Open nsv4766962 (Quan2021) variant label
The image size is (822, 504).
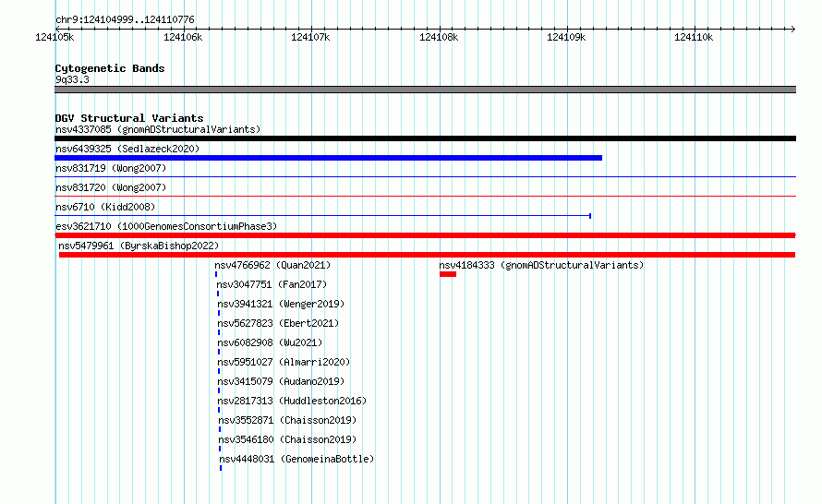[272, 265]
